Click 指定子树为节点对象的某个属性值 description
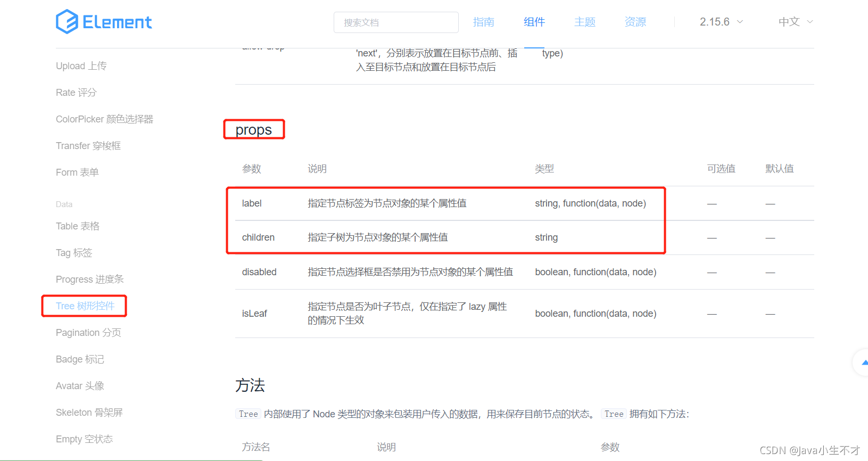This screenshot has width=868, height=461. coord(378,237)
